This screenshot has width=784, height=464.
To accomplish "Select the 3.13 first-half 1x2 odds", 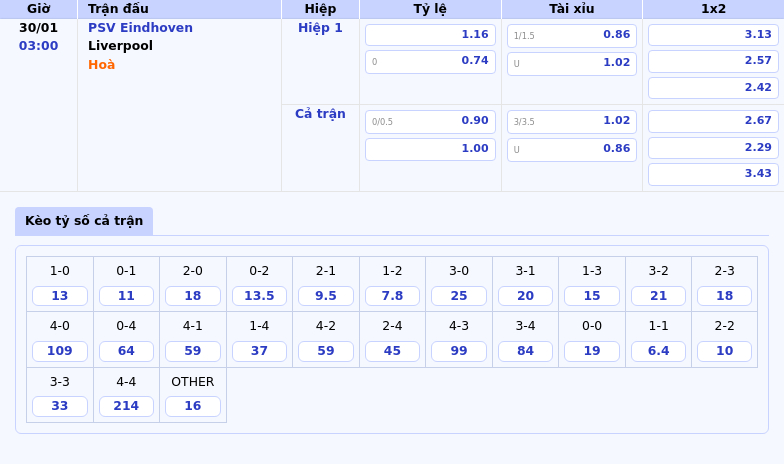I will tap(713, 35).
